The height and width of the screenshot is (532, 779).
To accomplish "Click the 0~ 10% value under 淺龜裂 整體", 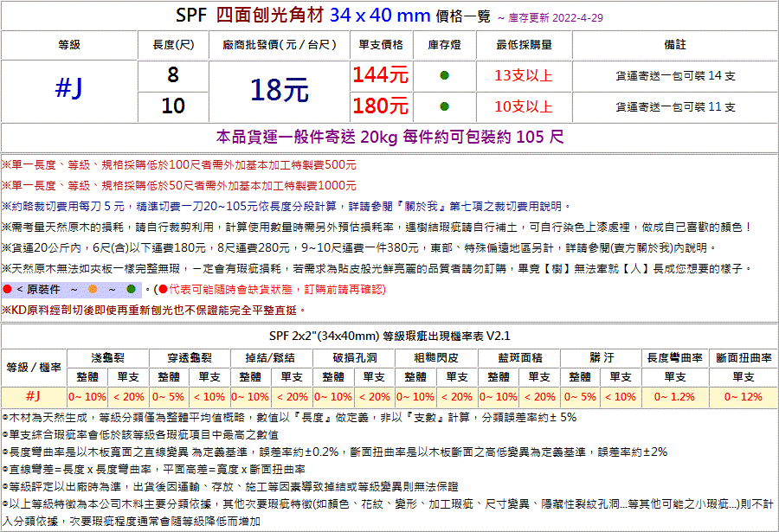I will pyautogui.click(x=87, y=397).
